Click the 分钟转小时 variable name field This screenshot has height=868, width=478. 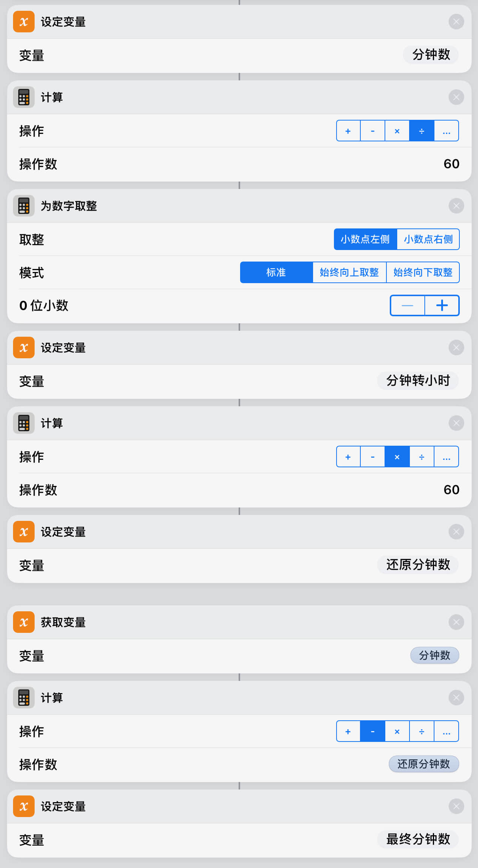click(418, 381)
